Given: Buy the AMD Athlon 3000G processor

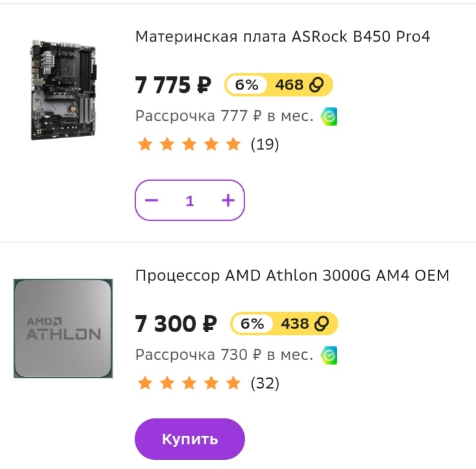Looking at the screenshot, I should coord(190,439).
